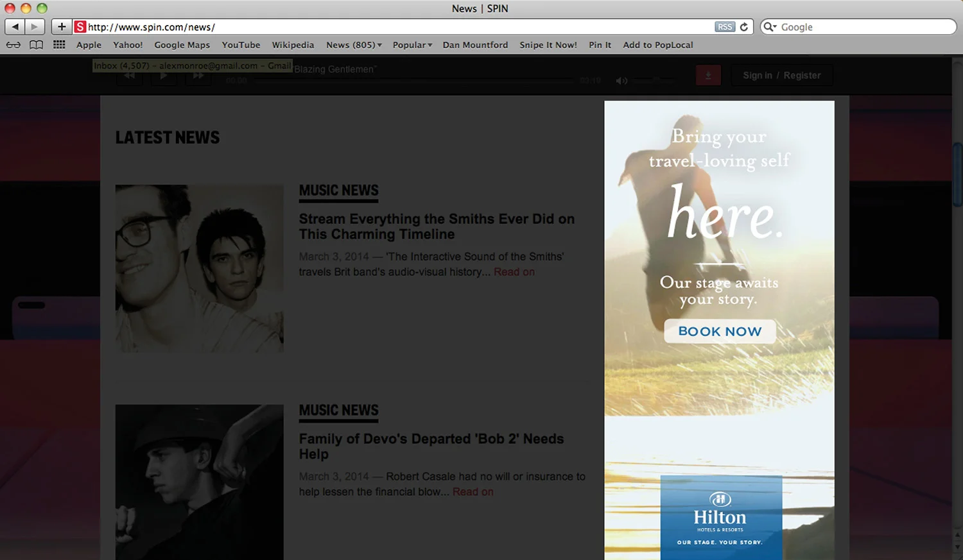Click Sign in link
This screenshot has height=560, width=963.
pyautogui.click(x=758, y=75)
